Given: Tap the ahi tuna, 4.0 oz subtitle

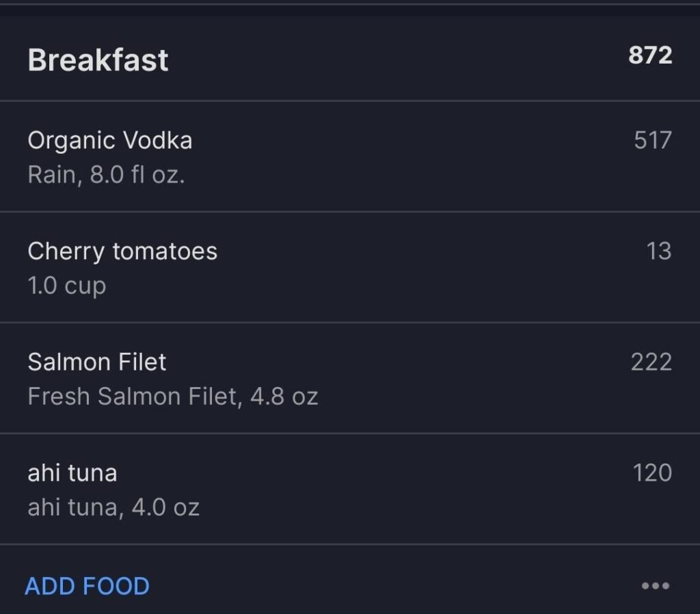Looking at the screenshot, I should click(x=114, y=507).
